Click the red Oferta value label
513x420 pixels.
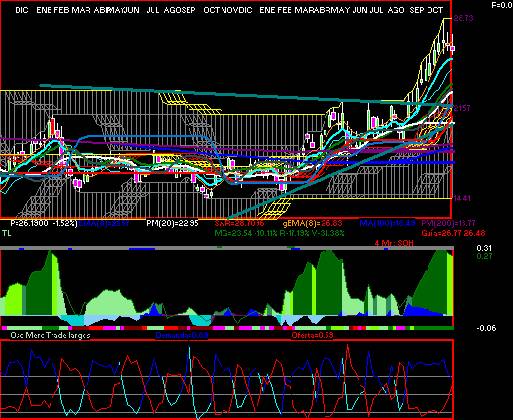[x=312, y=335]
